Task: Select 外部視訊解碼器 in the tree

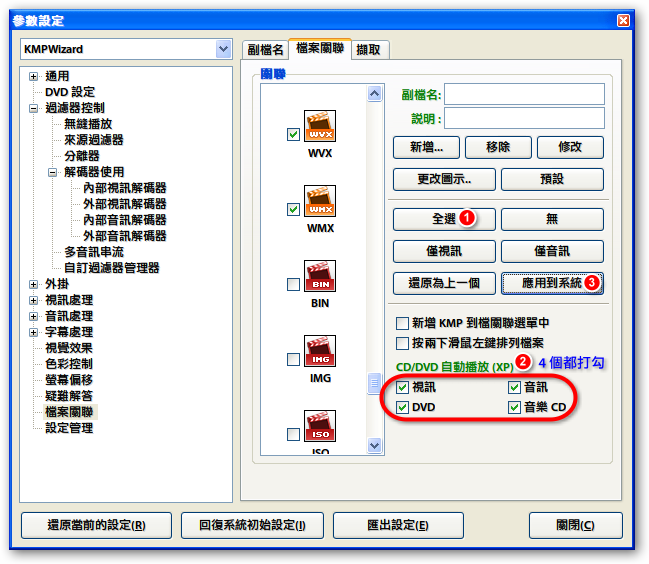Action: 125,204
